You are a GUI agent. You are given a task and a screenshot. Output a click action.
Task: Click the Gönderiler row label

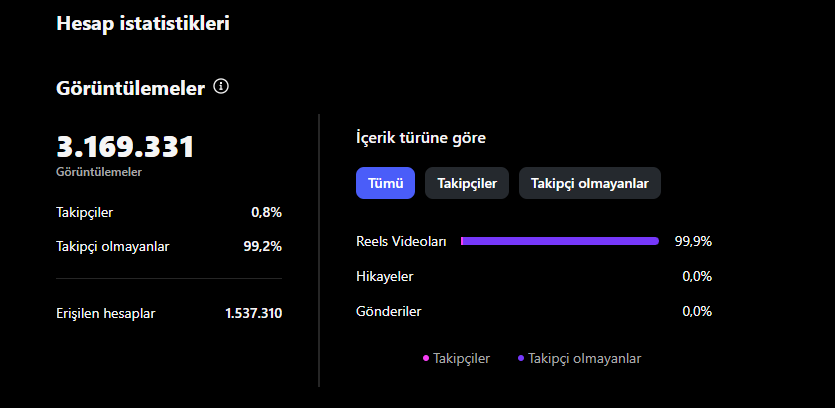388,311
